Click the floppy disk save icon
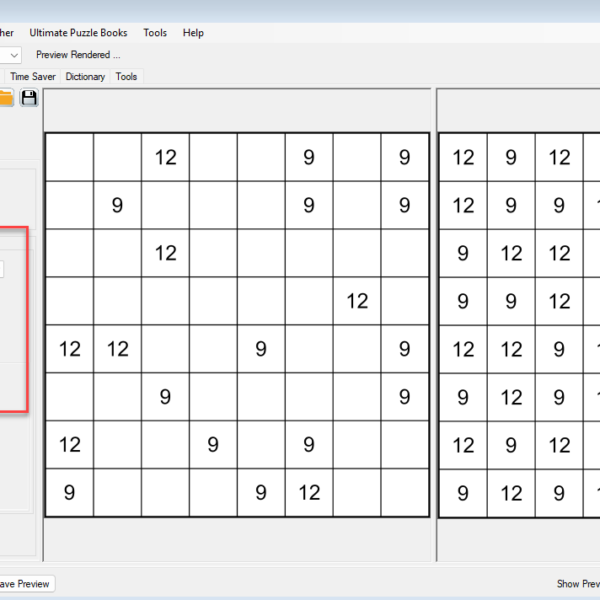600x600 pixels. [29, 97]
